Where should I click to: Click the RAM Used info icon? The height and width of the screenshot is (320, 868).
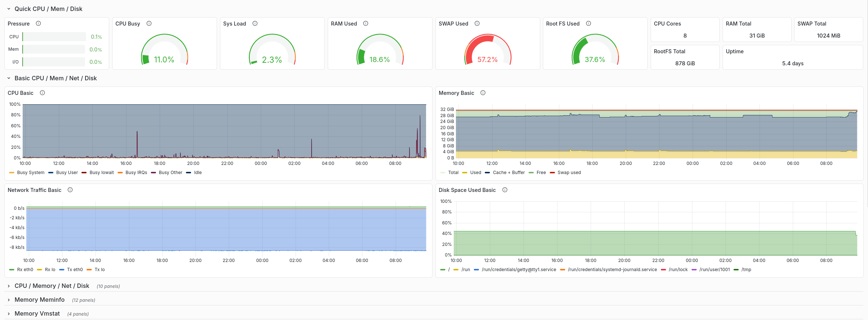click(x=366, y=23)
